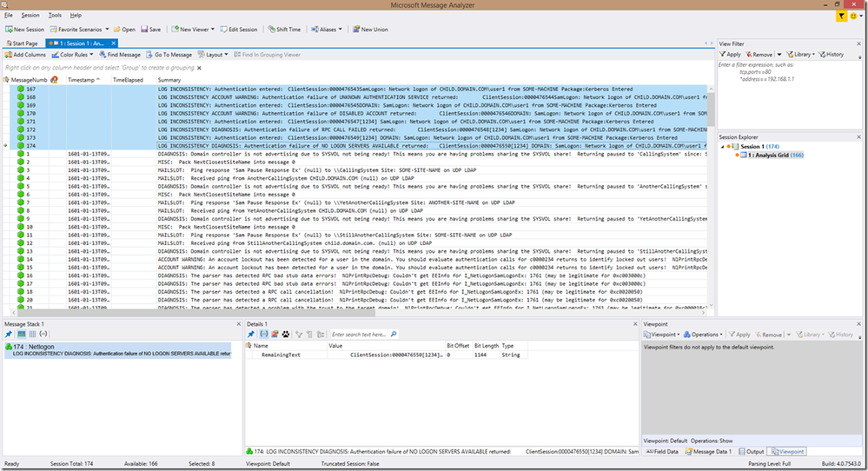Open the Tools menu

pos(55,16)
